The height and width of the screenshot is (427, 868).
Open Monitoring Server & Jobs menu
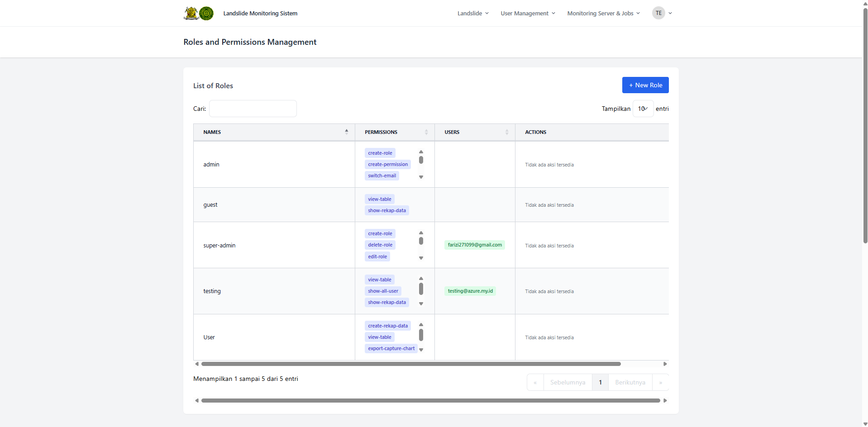pos(603,14)
